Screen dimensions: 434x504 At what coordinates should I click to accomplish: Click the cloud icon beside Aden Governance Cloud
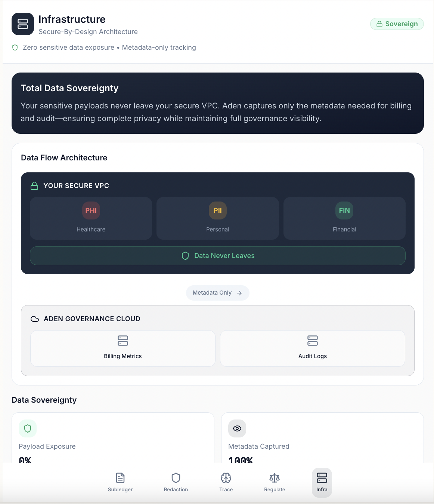[x=35, y=319]
